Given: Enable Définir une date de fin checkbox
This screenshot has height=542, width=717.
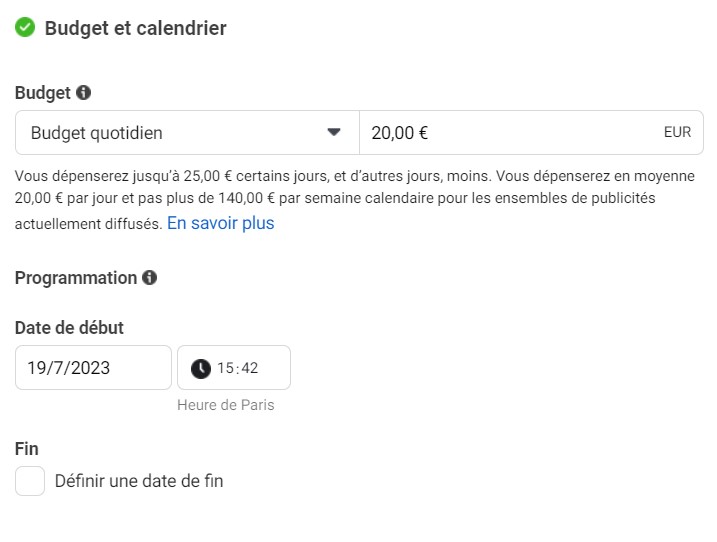Looking at the screenshot, I should pos(30,481).
